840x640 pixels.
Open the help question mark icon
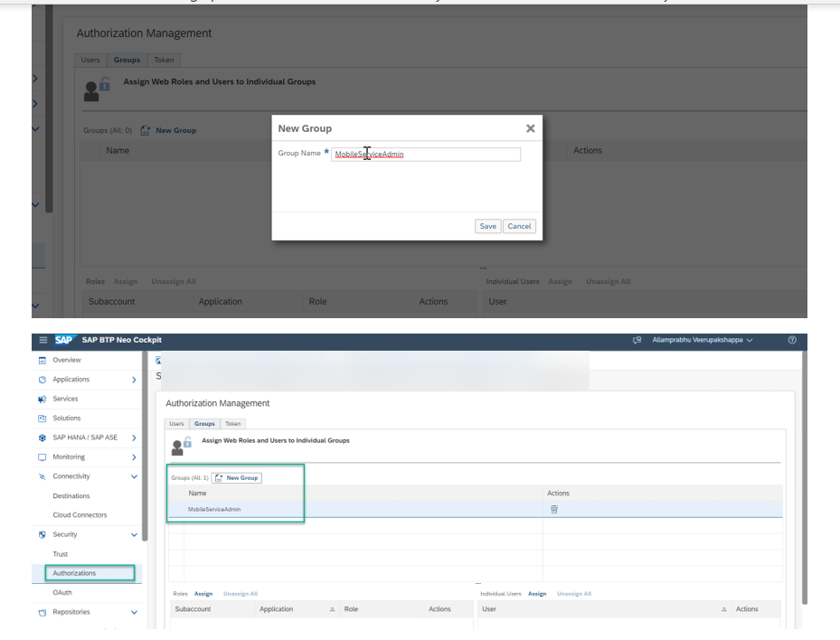tap(792, 340)
